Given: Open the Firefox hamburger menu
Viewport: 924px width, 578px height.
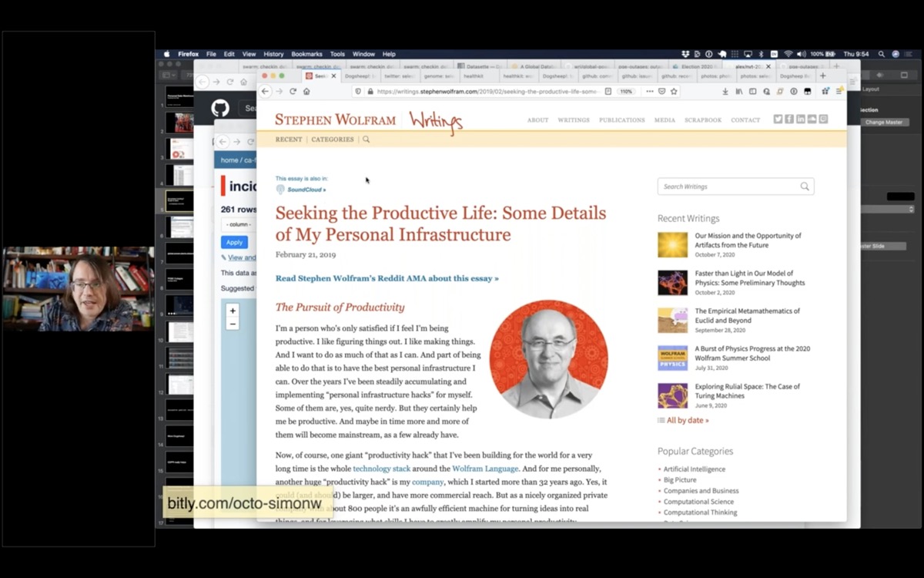Looking at the screenshot, I should point(839,91).
